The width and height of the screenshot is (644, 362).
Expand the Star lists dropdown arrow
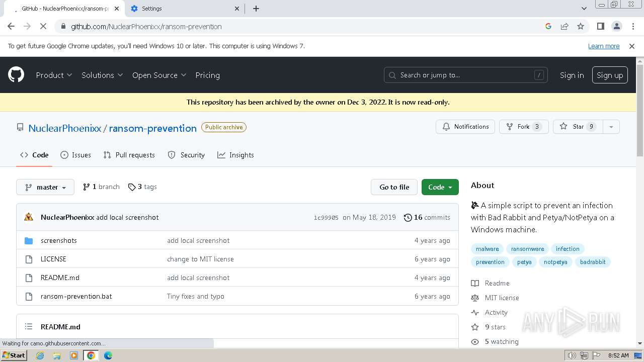point(611,127)
